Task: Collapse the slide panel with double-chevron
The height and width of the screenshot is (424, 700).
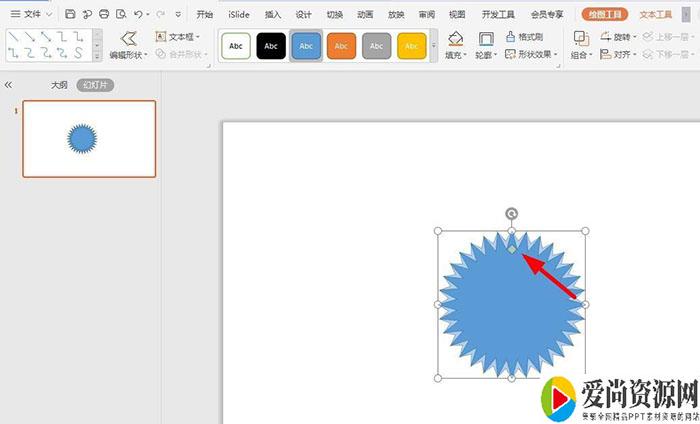Action: click(9, 86)
